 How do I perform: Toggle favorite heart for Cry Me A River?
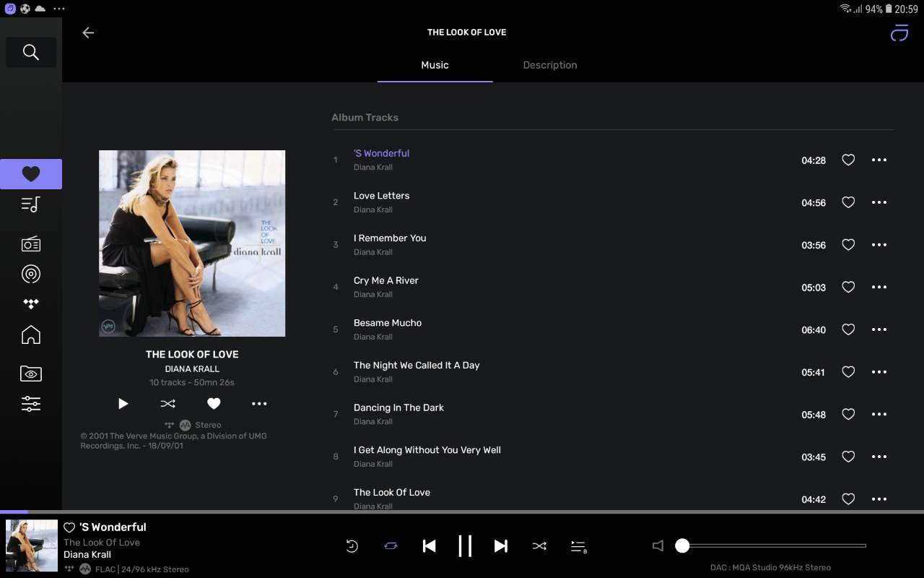[x=848, y=287]
